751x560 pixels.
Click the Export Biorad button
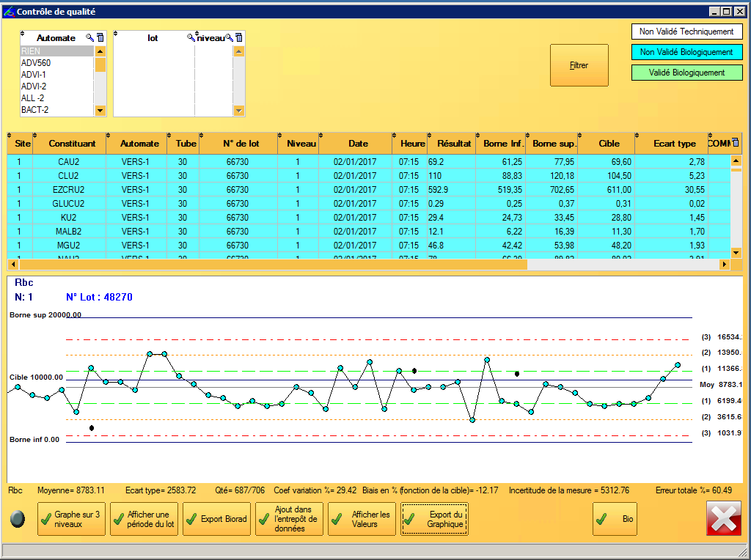click(x=216, y=519)
